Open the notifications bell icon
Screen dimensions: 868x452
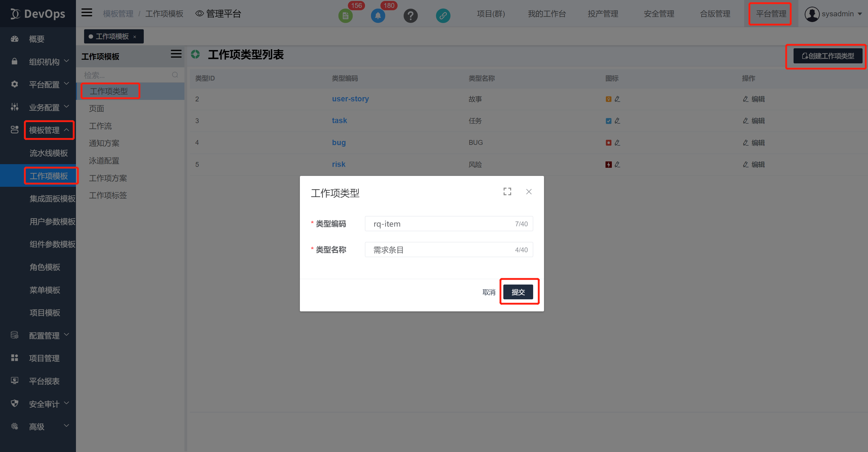[x=378, y=15]
